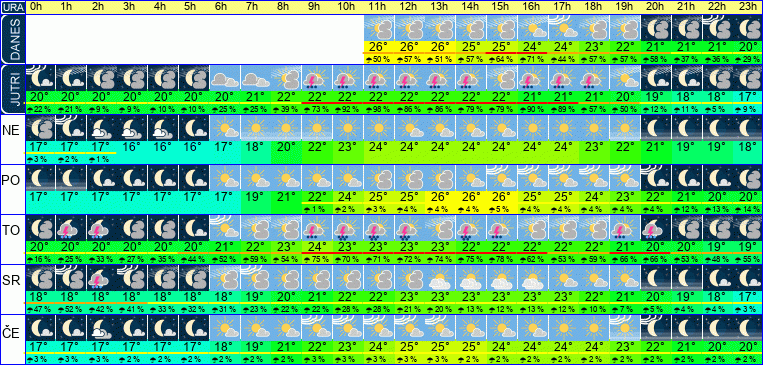Click the DANES 15h 25° temperature cell
763x365 pixels.
pyautogui.click(x=501, y=47)
